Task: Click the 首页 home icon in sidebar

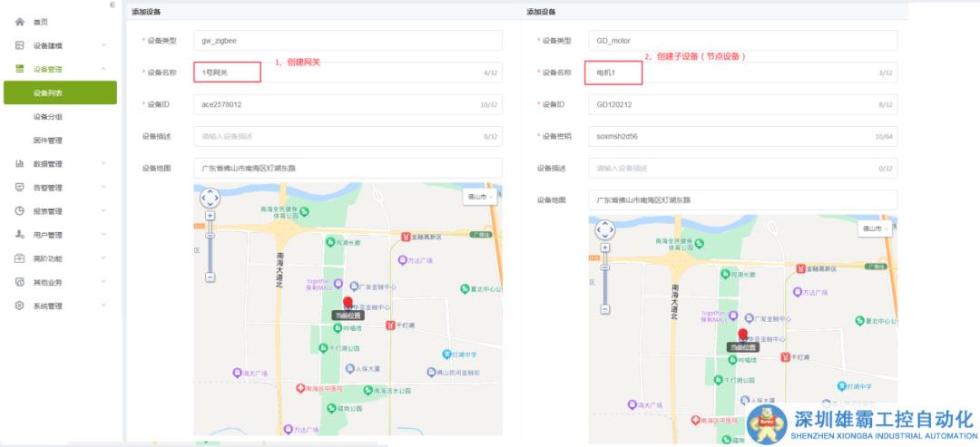Action: pyautogui.click(x=19, y=22)
